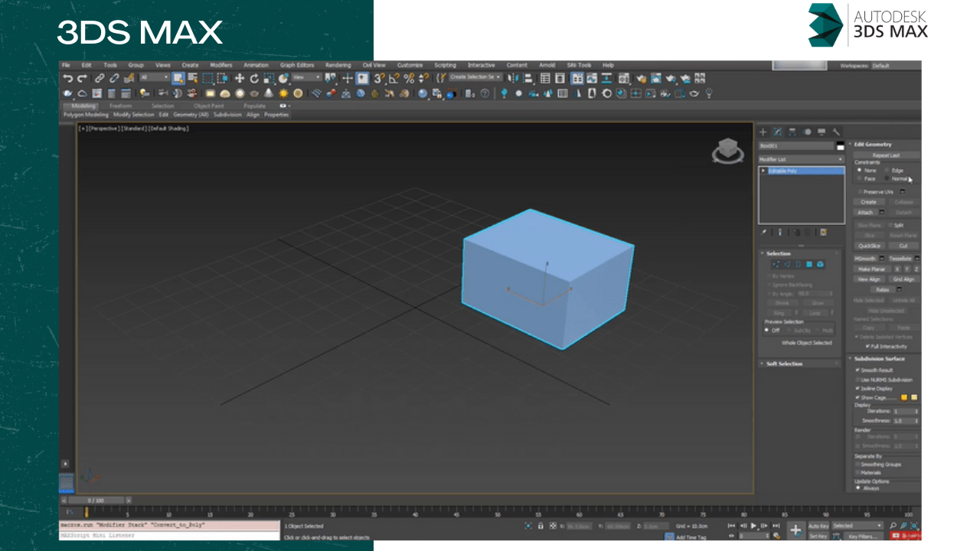The height and width of the screenshot is (551, 980).
Task: Collapse the Selection rollout
Action: (x=800, y=253)
